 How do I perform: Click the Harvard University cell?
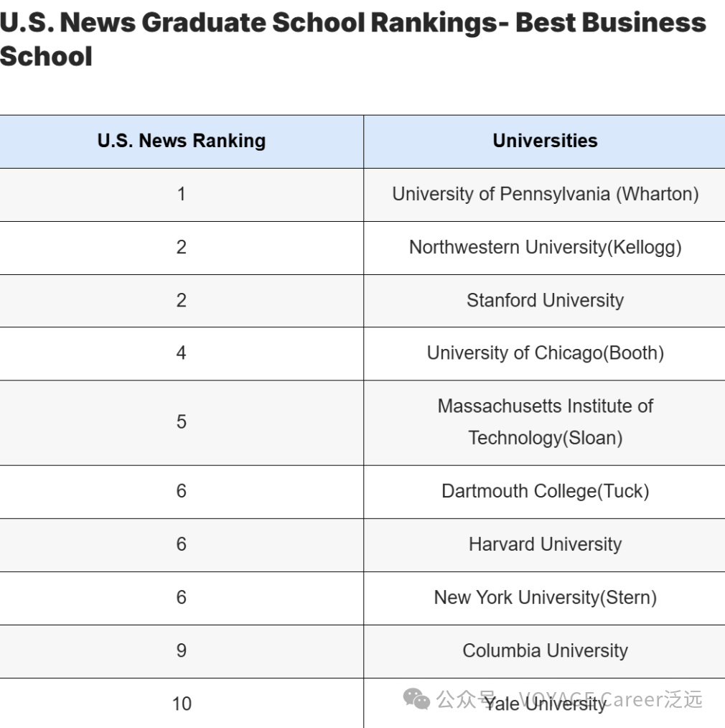(x=545, y=544)
